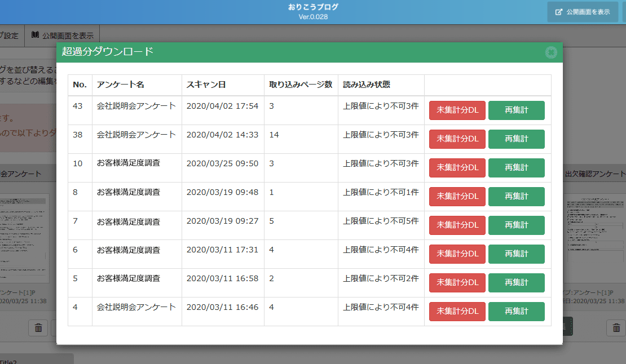This screenshot has width=626, height=364.
Task: Click the 公開画面を表示 button in top header
Action: click(583, 12)
